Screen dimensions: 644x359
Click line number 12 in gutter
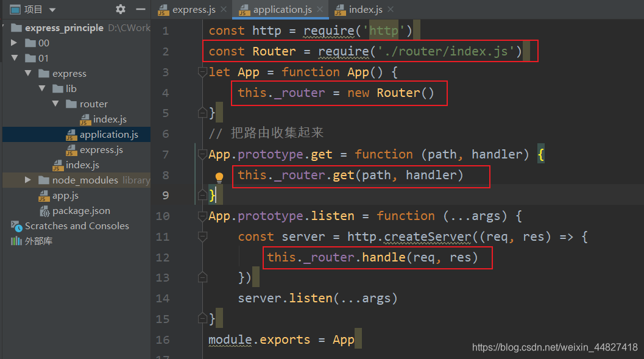pyautogui.click(x=163, y=258)
